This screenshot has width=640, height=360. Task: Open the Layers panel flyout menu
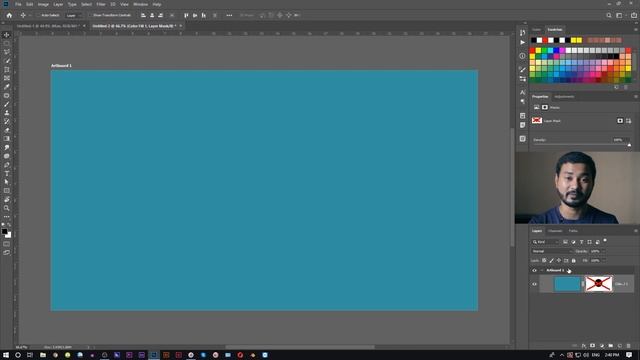(x=636, y=231)
